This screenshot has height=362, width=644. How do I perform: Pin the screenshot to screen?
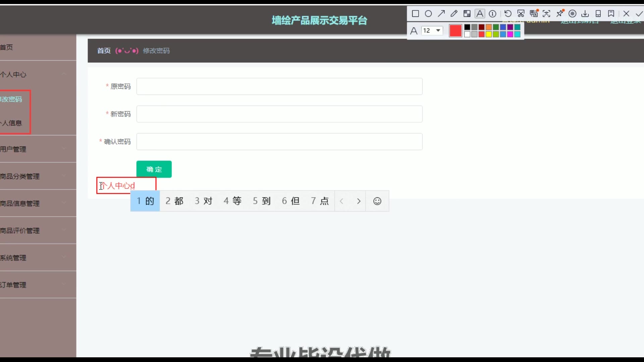tap(560, 14)
